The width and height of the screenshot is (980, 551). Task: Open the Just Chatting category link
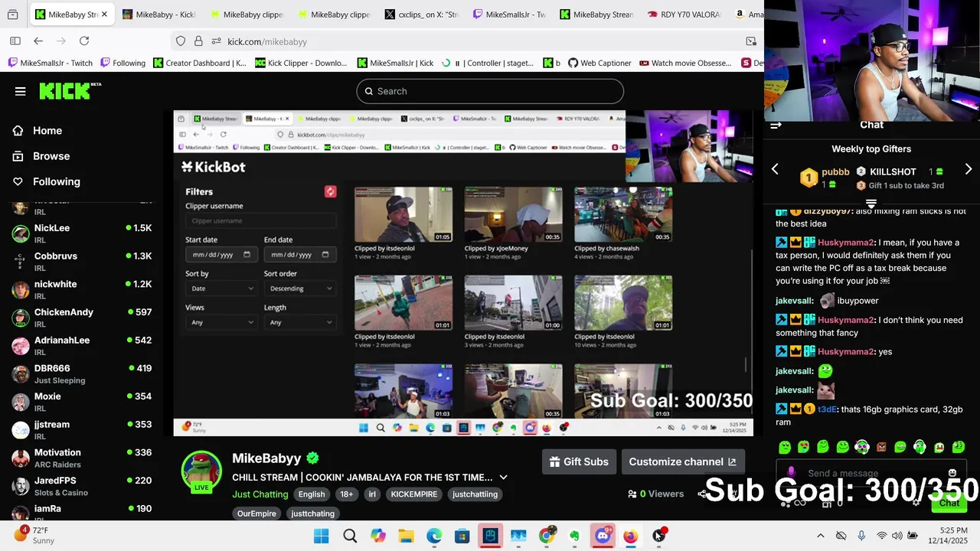(x=260, y=494)
